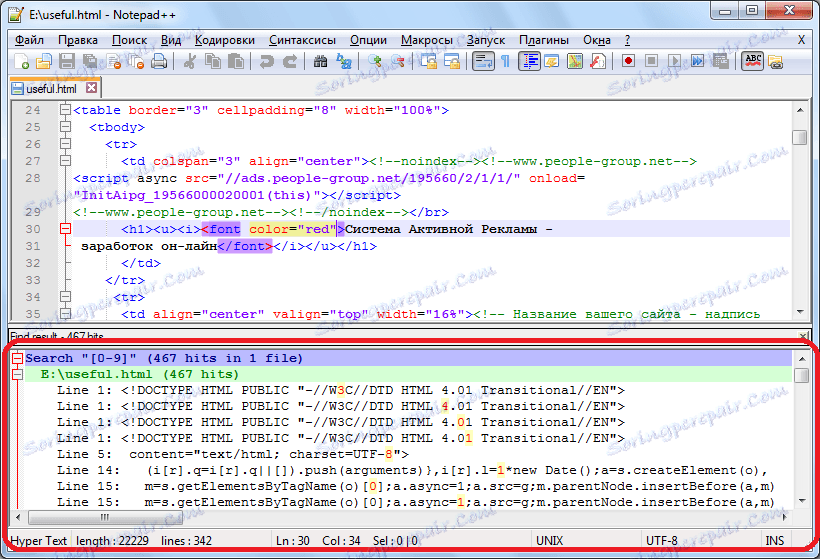Screen dimensions: 820x559
Task: Open Find and Replace toolbar icon
Action: (x=343, y=62)
